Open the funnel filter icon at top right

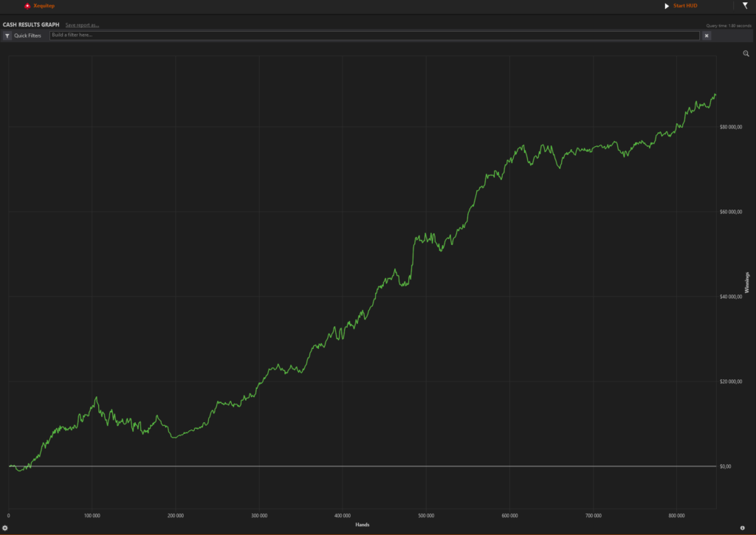tap(745, 5)
